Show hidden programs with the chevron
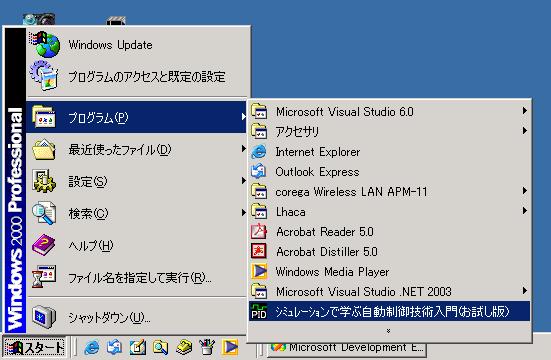551x360 pixels. (388, 331)
